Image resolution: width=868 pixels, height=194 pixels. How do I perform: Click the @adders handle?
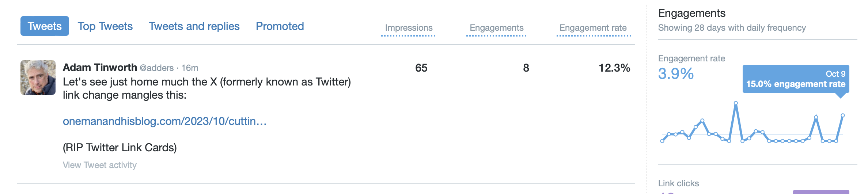point(156,68)
